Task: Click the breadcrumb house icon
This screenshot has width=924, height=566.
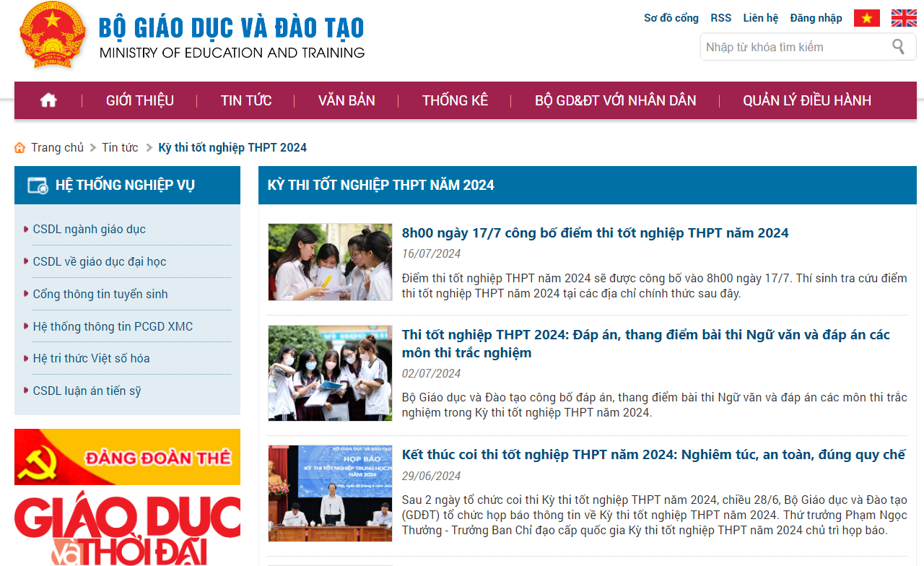Action: coord(20,147)
